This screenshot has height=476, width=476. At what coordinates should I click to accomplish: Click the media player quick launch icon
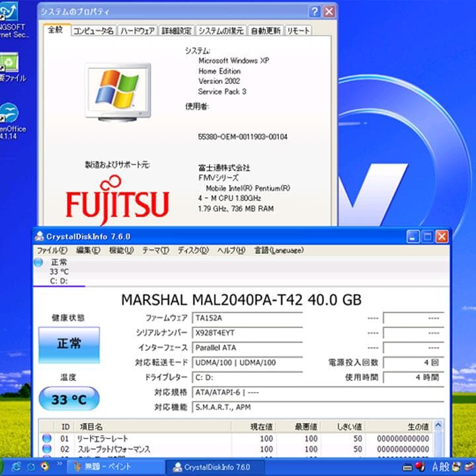[x=45, y=466]
